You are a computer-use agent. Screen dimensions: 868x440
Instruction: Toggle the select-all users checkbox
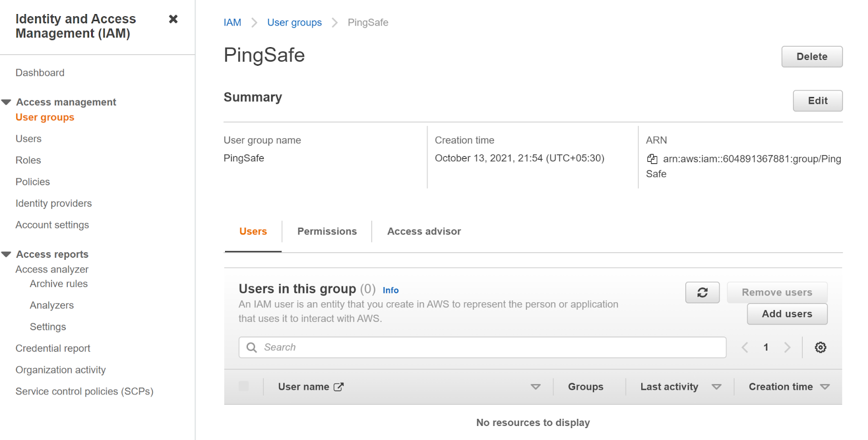pyautogui.click(x=244, y=386)
